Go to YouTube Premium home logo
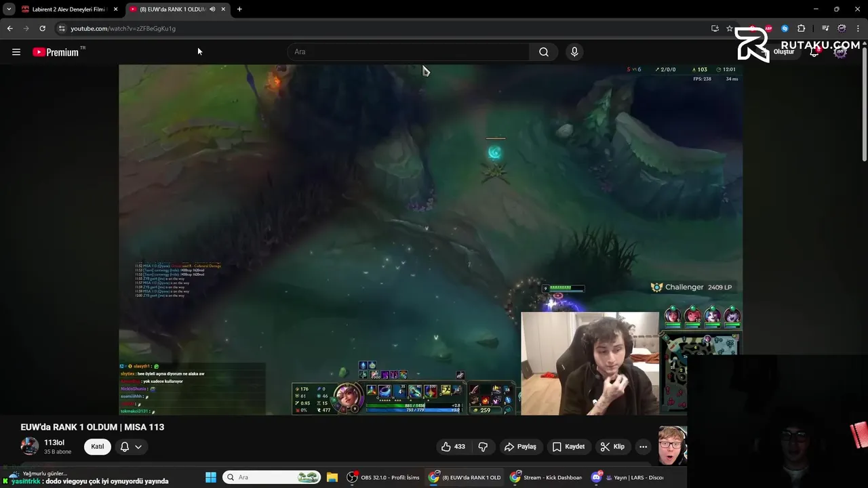This screenshot has width=868, height=488. click(x=56, y=52)
